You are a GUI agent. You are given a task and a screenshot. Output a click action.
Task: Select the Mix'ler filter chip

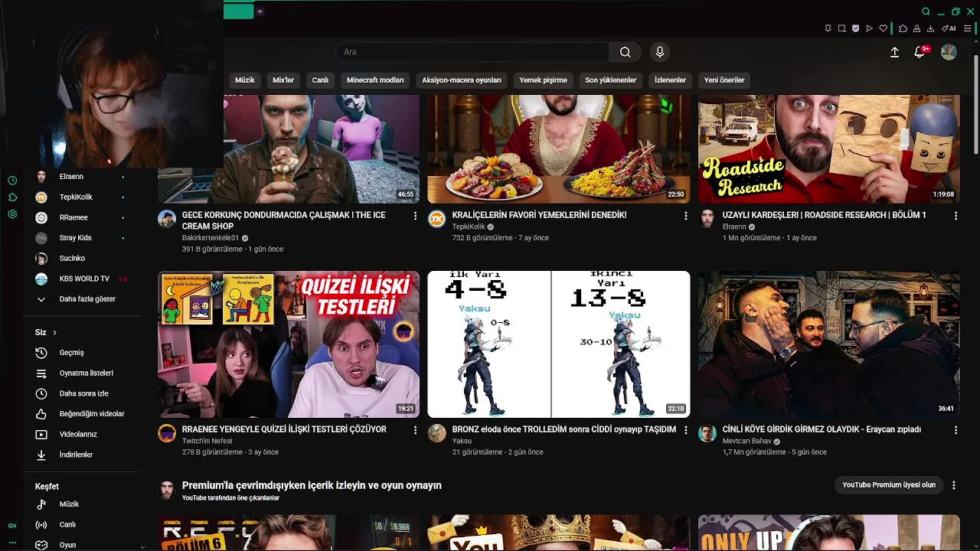point(283,80)
